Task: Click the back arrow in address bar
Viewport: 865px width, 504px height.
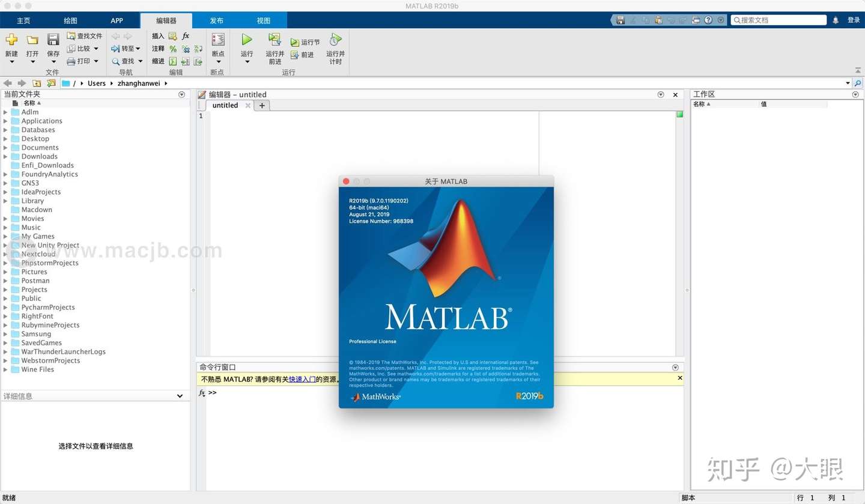Action: point(8,83)
